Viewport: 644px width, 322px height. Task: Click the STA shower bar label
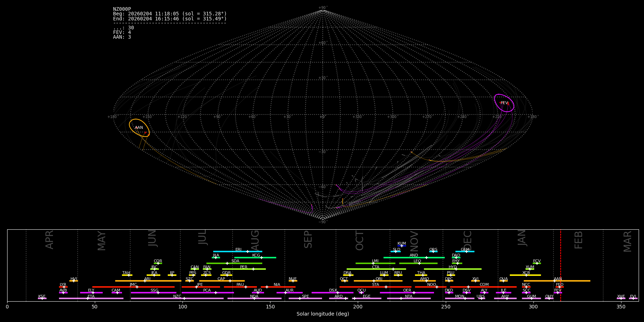pos(375,285)
